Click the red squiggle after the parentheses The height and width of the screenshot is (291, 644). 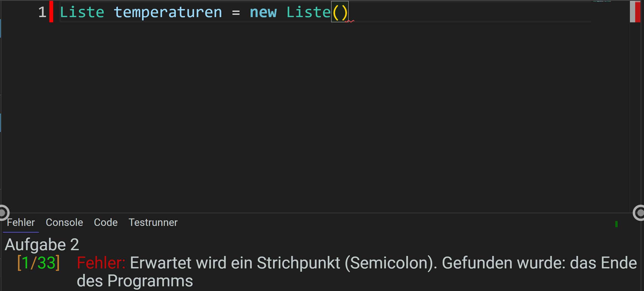coord(350,21)
